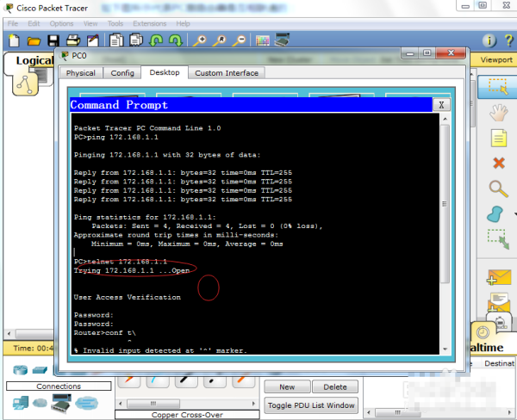Click the yellow Help question mark icon

(x=508, y=40)
